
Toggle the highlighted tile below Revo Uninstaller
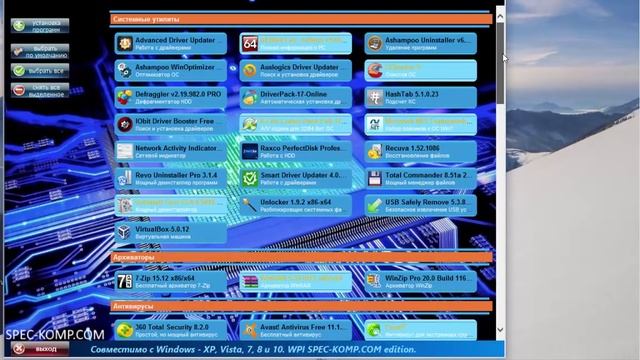coord(171,205)
